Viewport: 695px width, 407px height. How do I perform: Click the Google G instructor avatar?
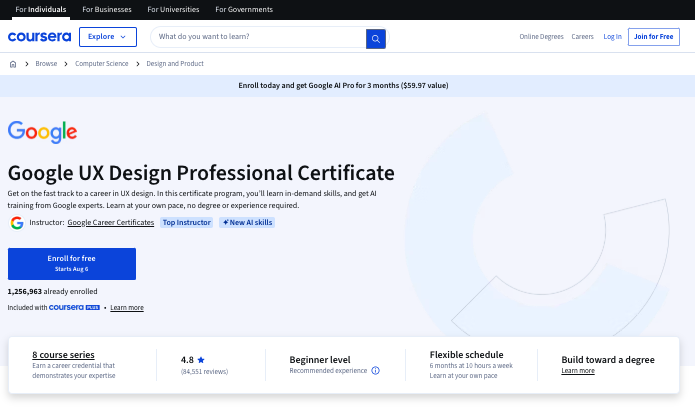17,222
